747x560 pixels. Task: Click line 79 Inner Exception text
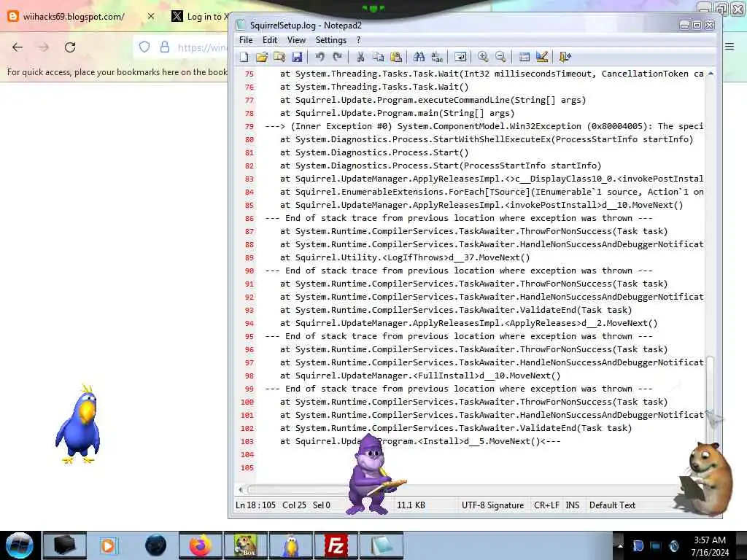pos(484,126)
